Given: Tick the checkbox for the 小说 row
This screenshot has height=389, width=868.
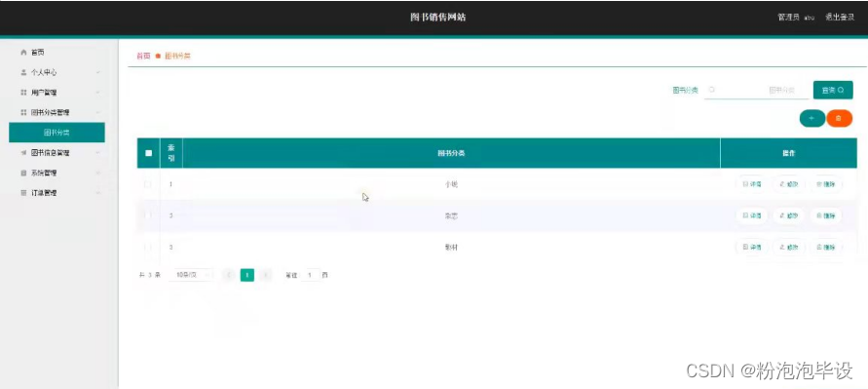Looking at the screenshot, I should (x=148, y=184).
